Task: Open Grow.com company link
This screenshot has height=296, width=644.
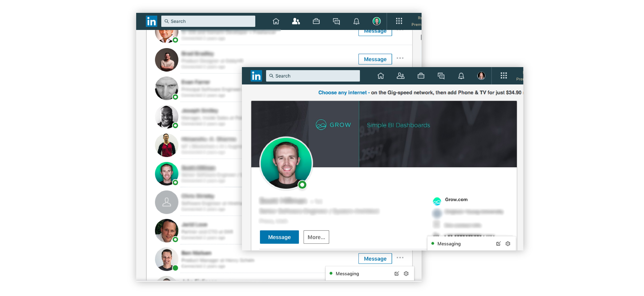Action: (456, 199)
